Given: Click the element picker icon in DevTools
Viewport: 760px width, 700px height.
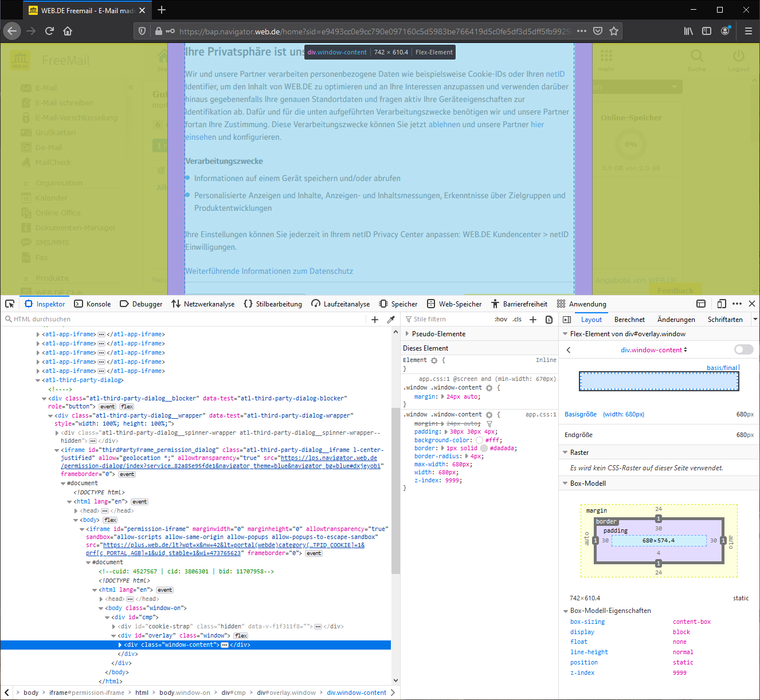Looking at the screenshot, I should (x=10, y=304).
